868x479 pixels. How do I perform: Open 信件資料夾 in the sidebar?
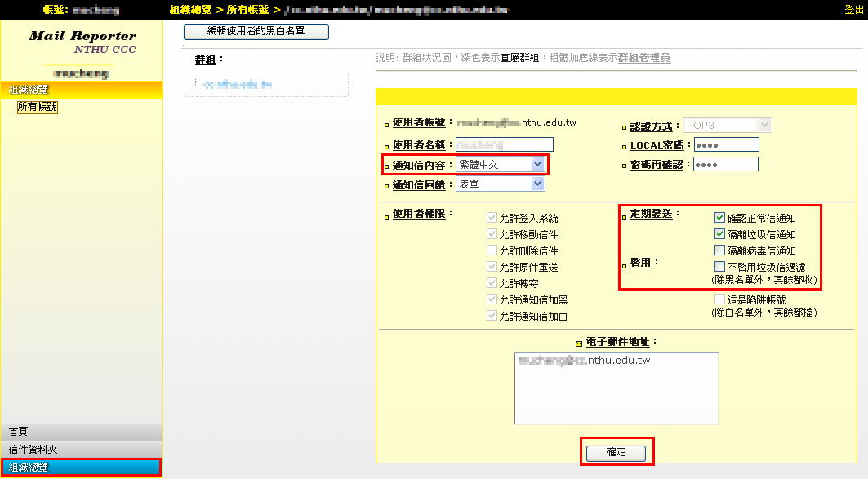coord(82,450)
